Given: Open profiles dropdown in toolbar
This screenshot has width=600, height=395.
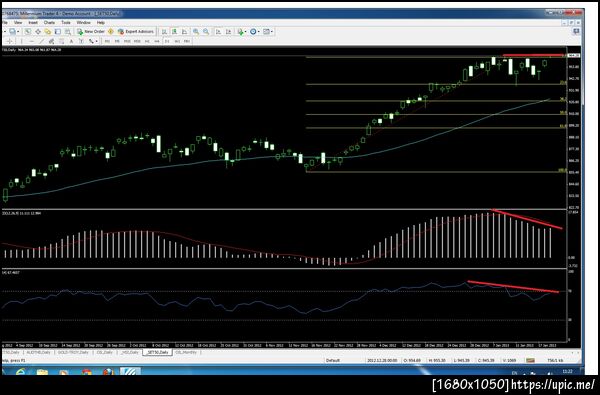Looking at the screenshot, I should (x=14, y=32).
